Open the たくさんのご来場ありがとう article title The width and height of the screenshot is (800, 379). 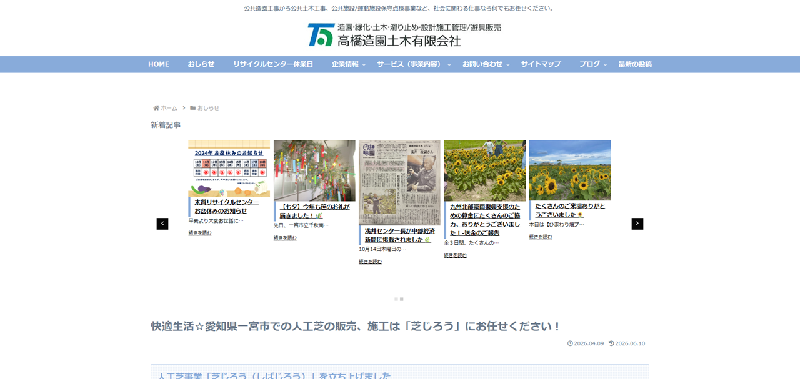pos(570,210)
